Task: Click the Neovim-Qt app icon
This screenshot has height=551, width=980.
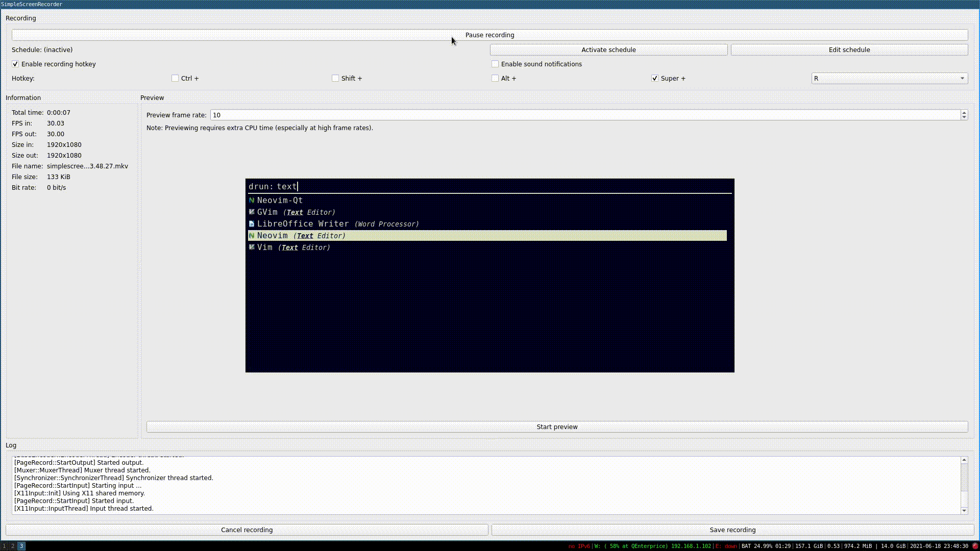Action: tap(251, 201)
